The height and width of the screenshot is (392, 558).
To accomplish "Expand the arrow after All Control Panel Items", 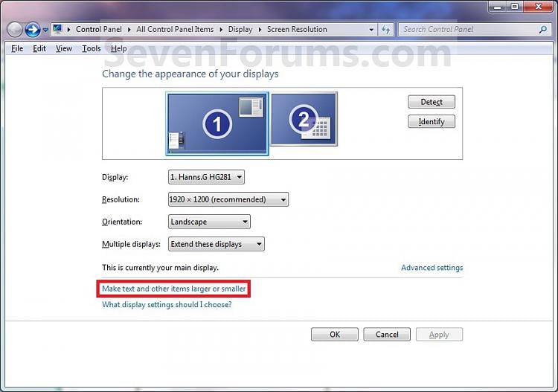I will 221,30.
